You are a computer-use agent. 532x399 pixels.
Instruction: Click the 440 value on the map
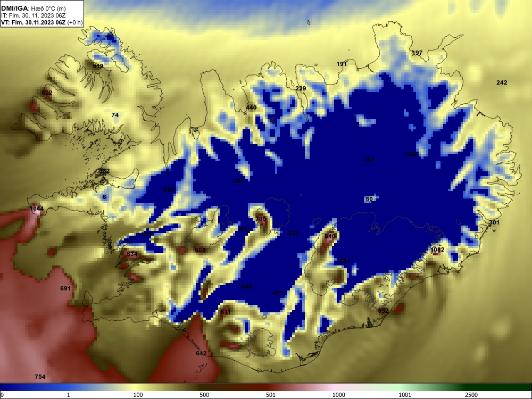(x=251, y=107)
